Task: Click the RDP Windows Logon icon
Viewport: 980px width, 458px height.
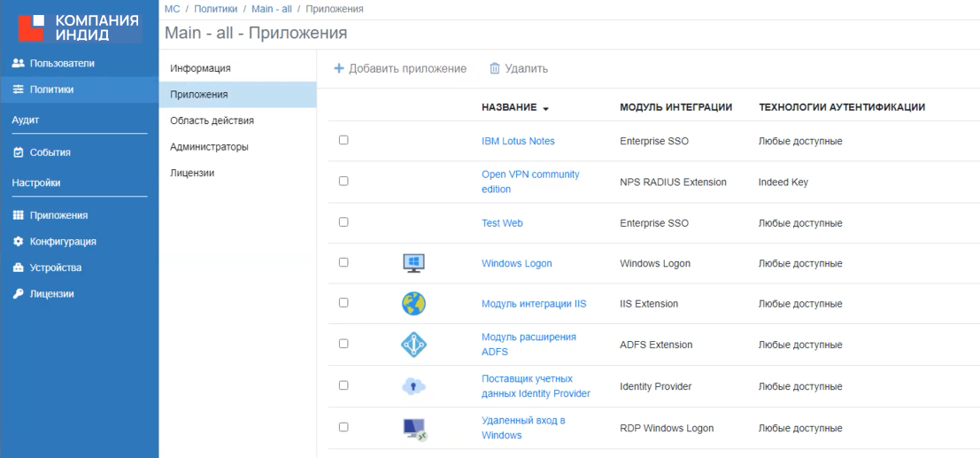Action: [x=414, y=429]
